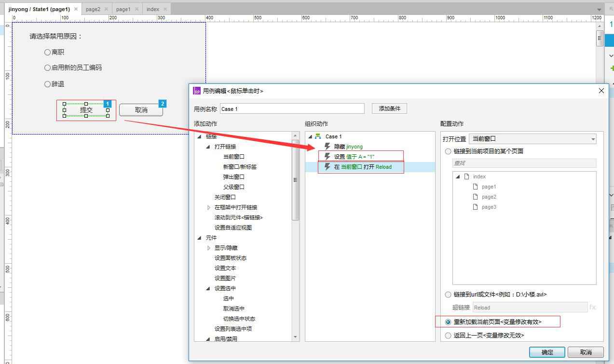Collapse the Case 1 node
The height and width of the screenshot is (364, 614).
click(x=310, y=136)
